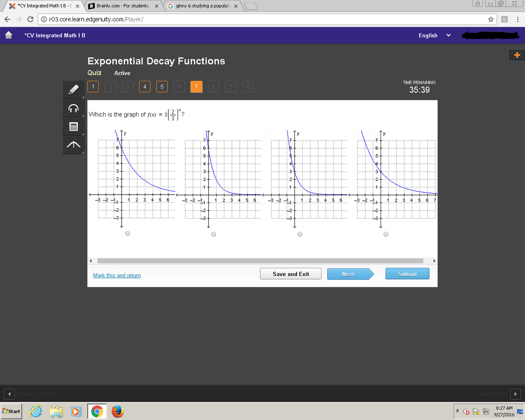The width and height of the screenshot is (525, 420).
Task: Open the headphones audio tool
Action: coord(73,108)
